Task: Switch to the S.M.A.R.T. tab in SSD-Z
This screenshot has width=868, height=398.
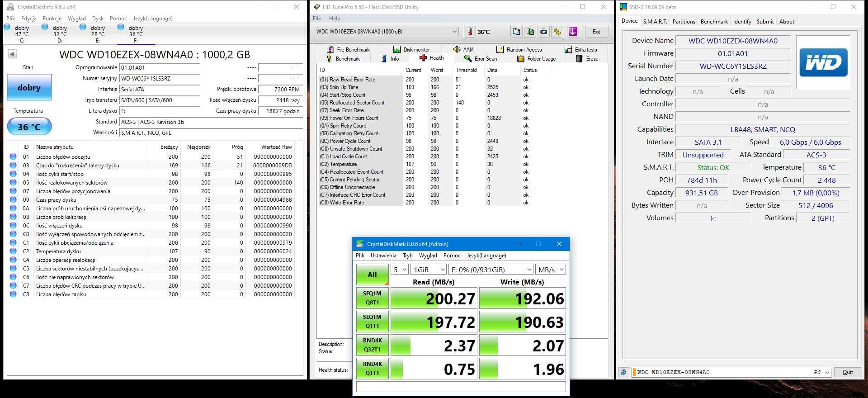Action: [655, 22]
